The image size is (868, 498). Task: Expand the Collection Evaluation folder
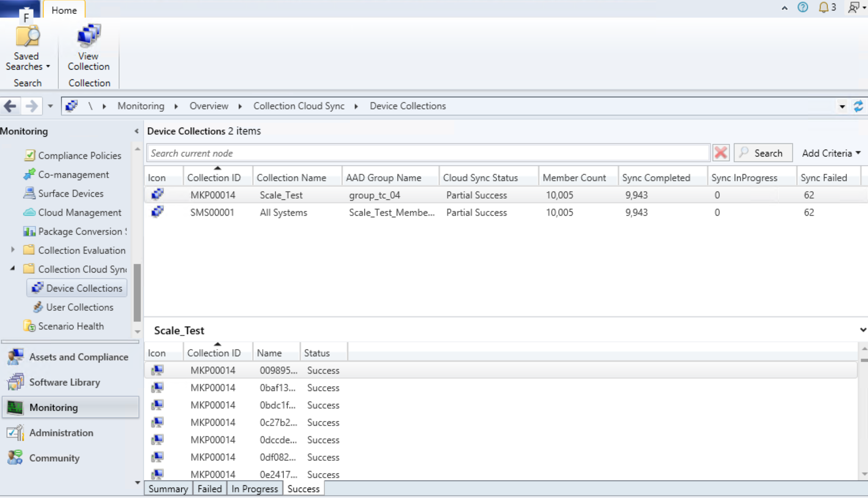coord(13,250)
